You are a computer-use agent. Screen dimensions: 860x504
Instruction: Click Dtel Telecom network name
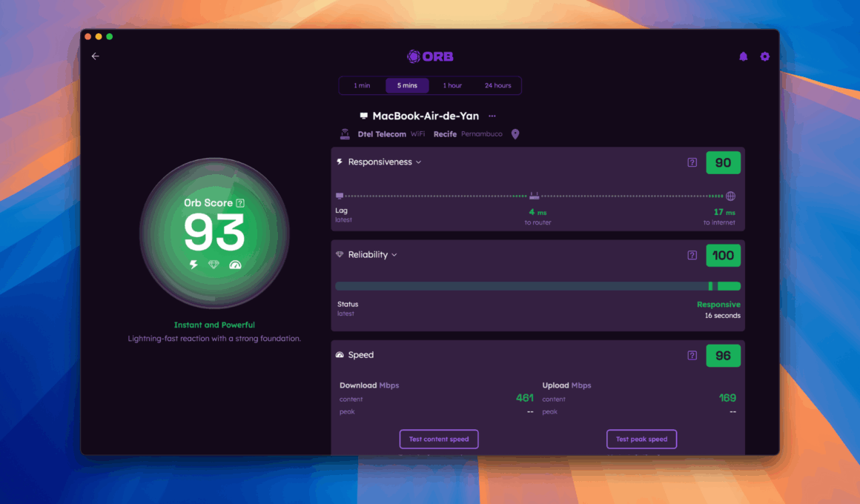[x=382, y=134]
